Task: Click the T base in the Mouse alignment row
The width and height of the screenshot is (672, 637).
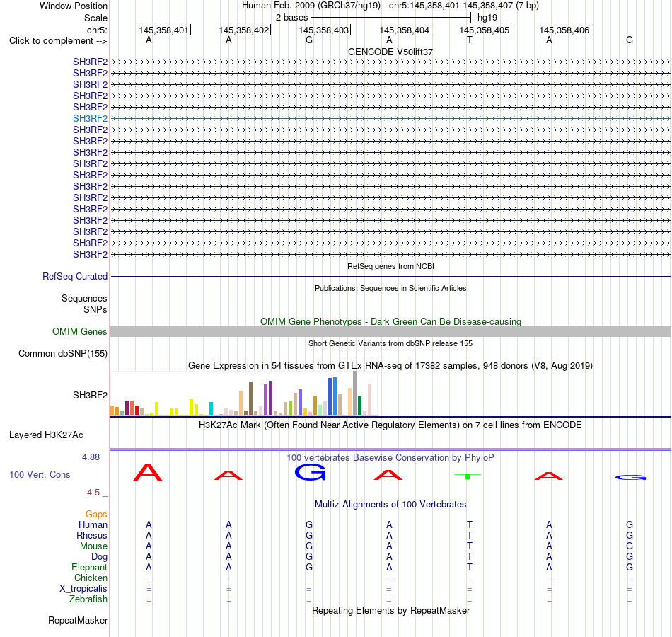Action: tap(470, 546)
